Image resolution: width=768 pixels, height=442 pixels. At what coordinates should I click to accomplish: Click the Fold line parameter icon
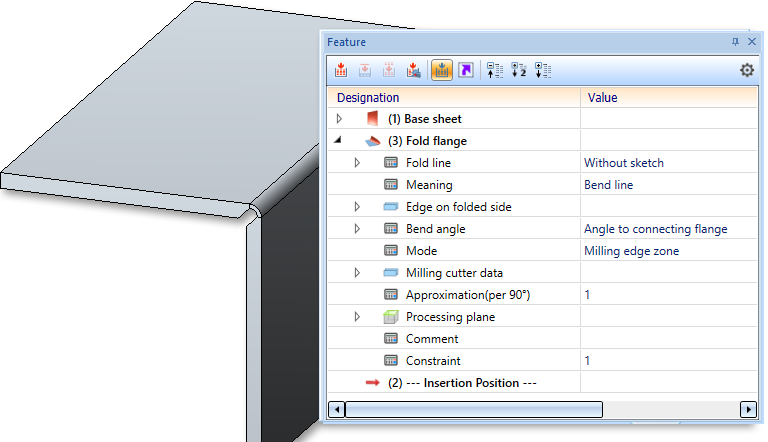tap(390, 162)
